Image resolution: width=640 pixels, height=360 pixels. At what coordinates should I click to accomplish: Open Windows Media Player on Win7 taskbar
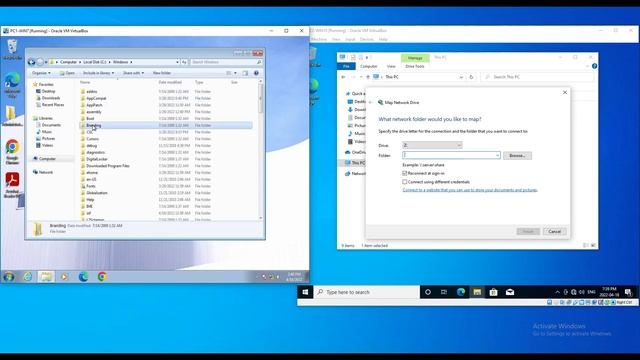tap(64, 277)
